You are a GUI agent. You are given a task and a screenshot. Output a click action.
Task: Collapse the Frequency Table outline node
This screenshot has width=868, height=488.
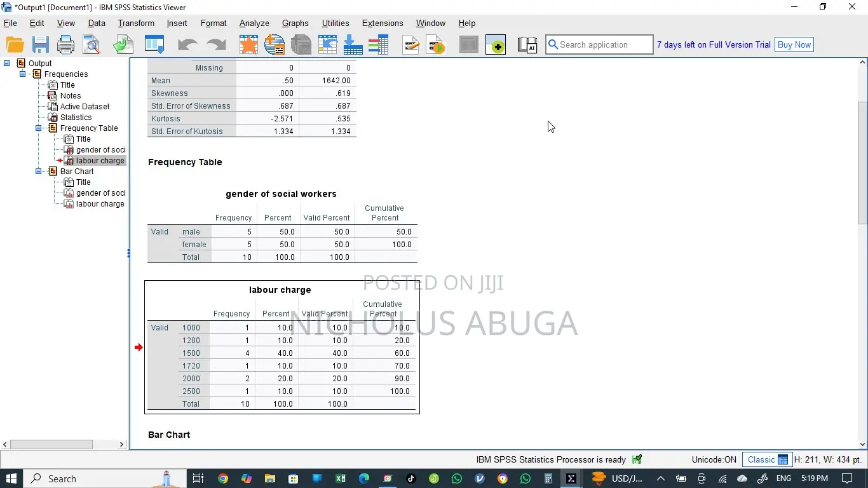39,128
